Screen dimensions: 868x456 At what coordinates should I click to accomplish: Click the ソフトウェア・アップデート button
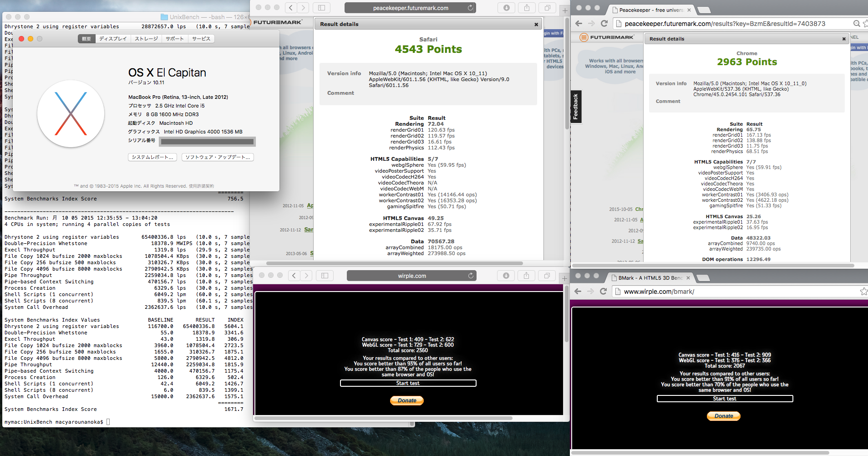(x=218, y=157)
